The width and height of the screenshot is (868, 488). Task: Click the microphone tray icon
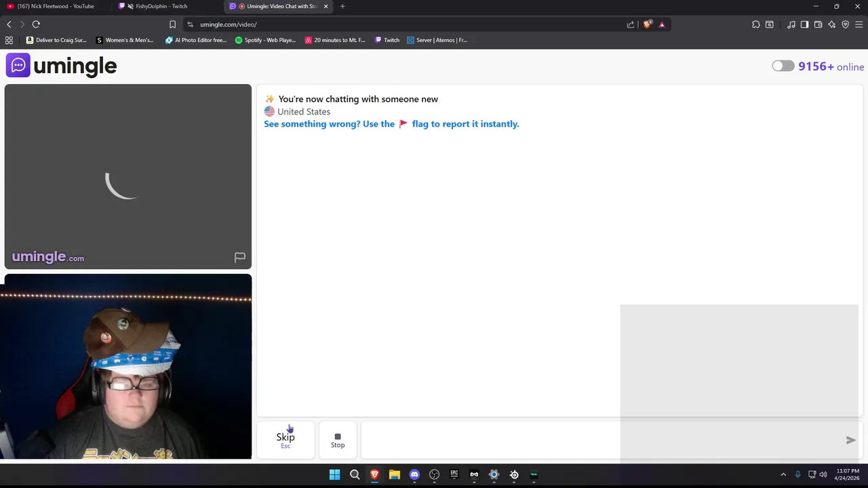pos(797,474)
